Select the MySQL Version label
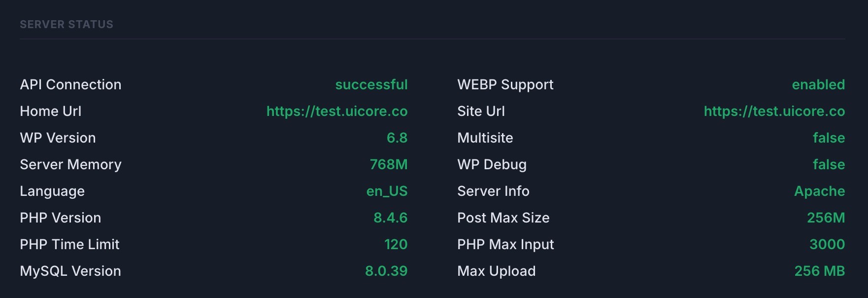Screen dimensions: 868x298 pyautogui.click(x=70, y=271)
